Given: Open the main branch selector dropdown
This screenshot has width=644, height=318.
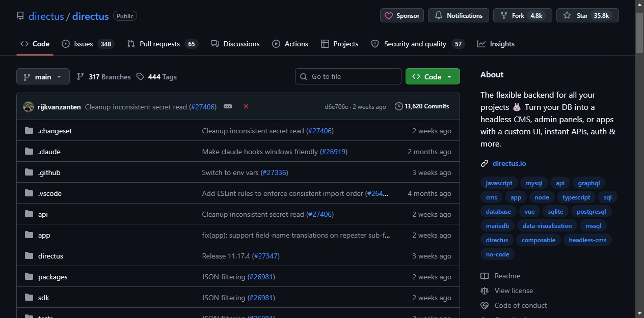Looking at the screenshot, I should point(43,77).
